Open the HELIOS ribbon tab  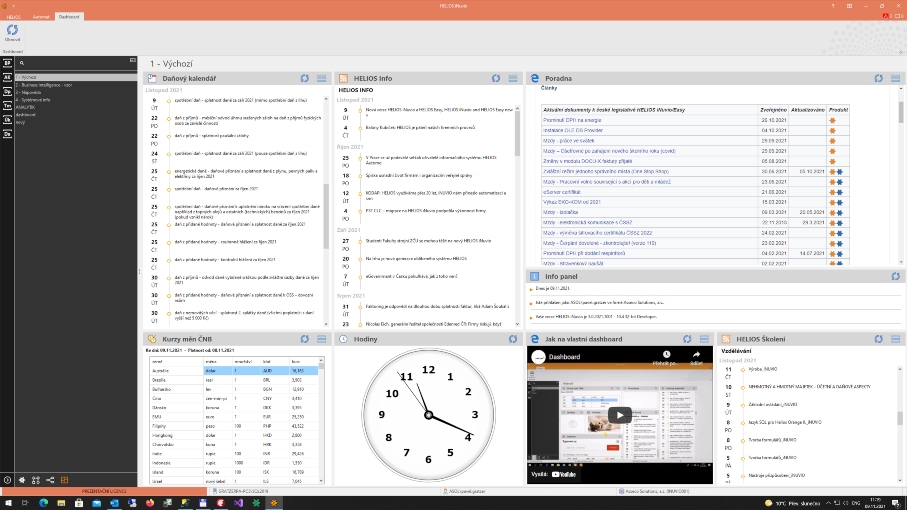coord(14,17)
